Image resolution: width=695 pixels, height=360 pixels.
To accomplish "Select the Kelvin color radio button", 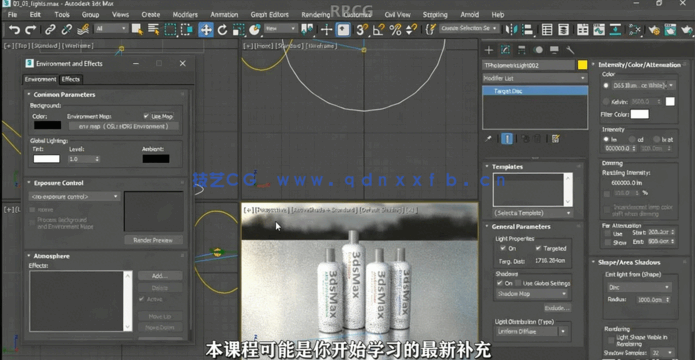I will coord(606,102).
